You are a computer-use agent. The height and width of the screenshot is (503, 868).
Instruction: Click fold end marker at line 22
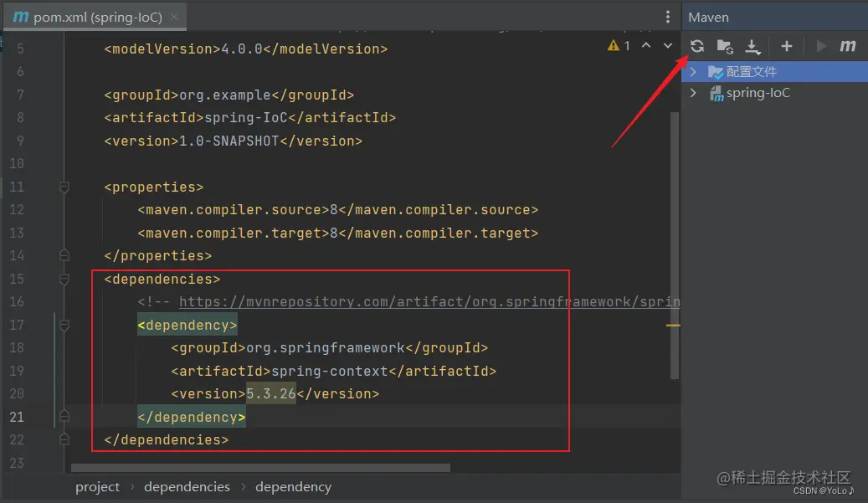64,439
